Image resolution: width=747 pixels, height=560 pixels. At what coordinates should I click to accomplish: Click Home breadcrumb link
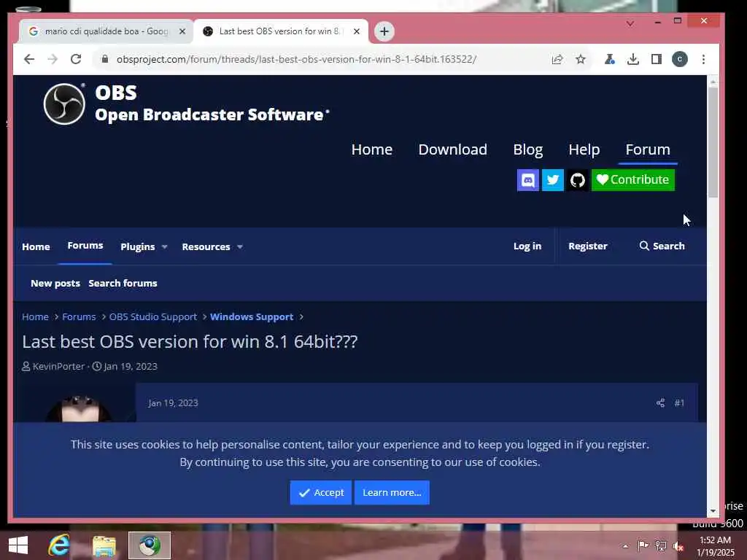tap(35, 316)
